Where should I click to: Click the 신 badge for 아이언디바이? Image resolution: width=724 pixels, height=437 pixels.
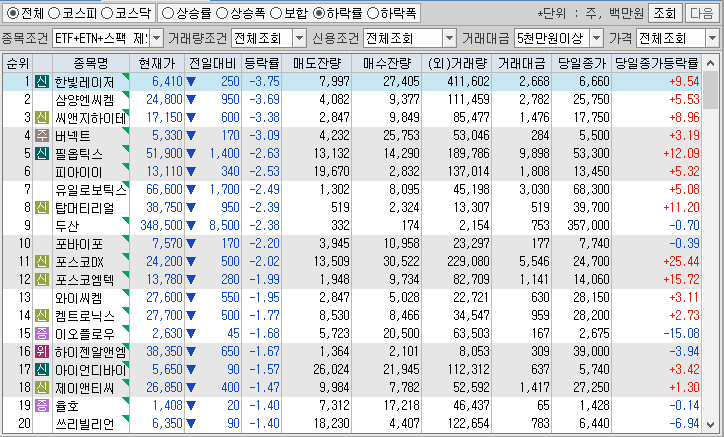coord(42,370)
